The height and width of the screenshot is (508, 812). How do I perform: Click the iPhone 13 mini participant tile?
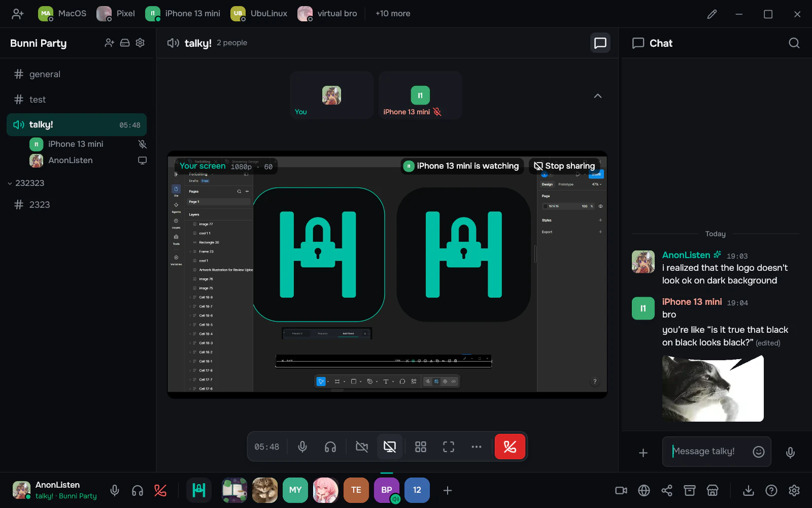pos(420,96)
